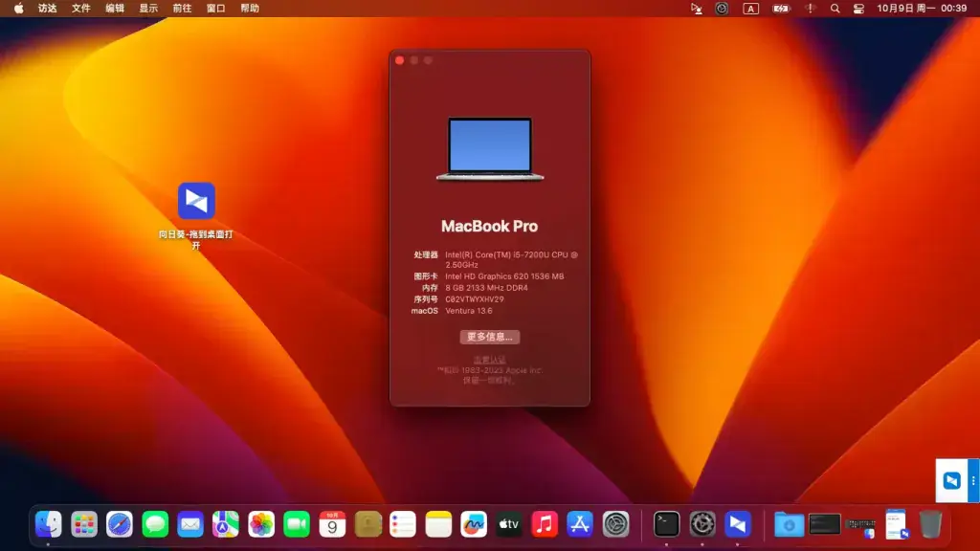Viewport: 980px width, 551px height.
Task: Open Downloads folder in Dock
Action: pos(789,524)
